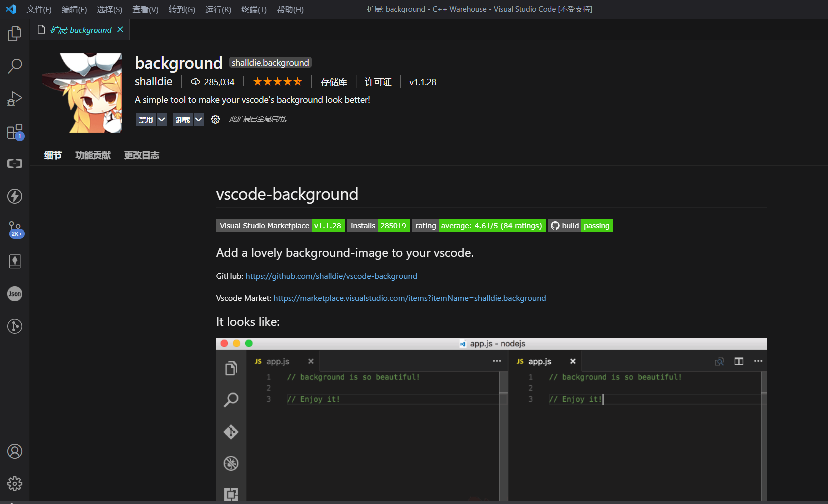Screen dimensions: 828x504
Task: Open Run and Debug view
Action: (x=15, y=99)
